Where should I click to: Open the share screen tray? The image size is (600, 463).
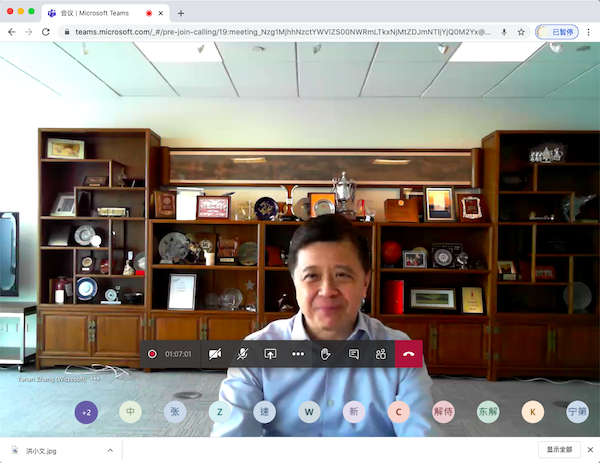[270, 354]
